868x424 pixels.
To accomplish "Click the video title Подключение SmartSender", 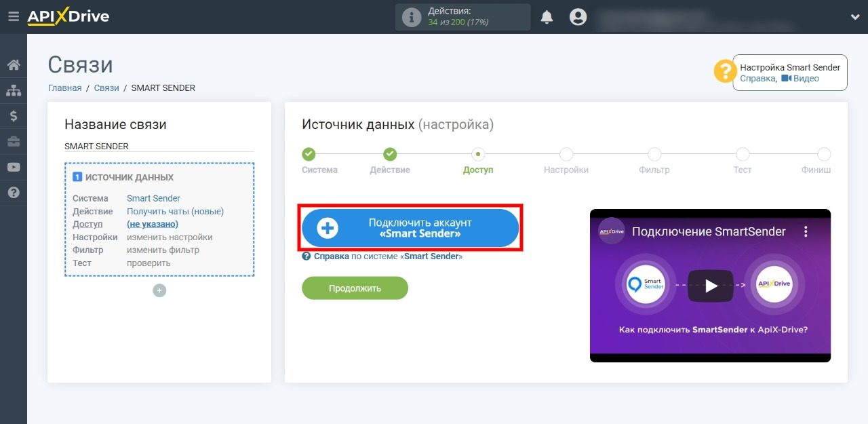I will [709, 231].
